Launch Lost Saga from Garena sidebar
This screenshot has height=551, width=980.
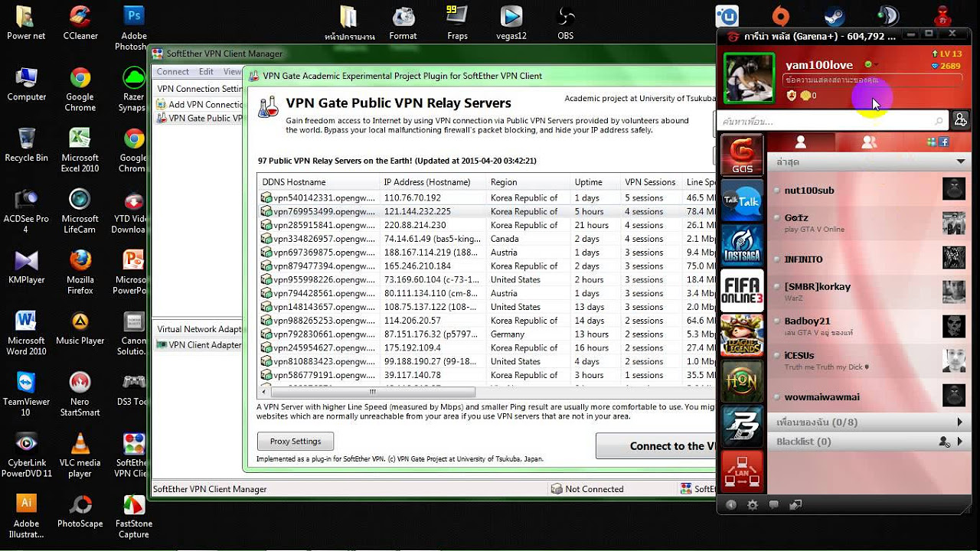click(742, 246)
